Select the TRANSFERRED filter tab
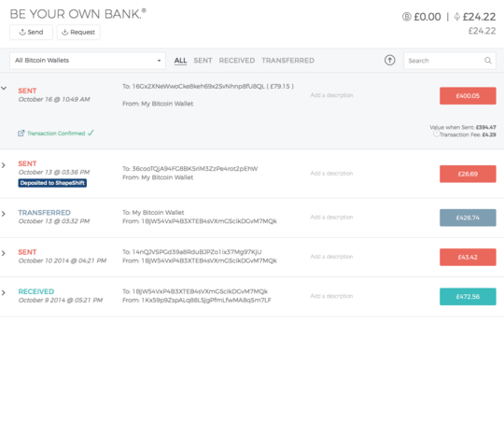The width and height of the screenshot is (504, 422). coord(287,61)
